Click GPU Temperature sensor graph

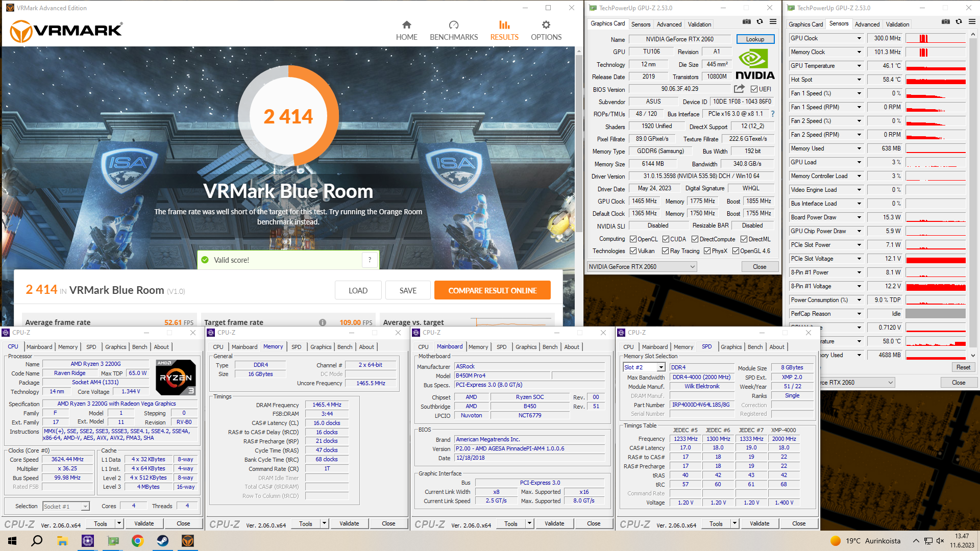(x=936, y=66)
